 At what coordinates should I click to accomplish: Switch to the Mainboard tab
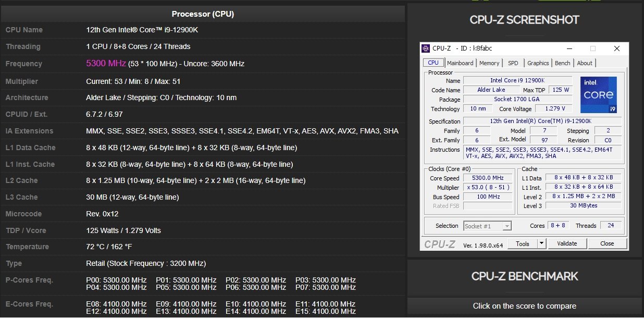tap(461, 63)
